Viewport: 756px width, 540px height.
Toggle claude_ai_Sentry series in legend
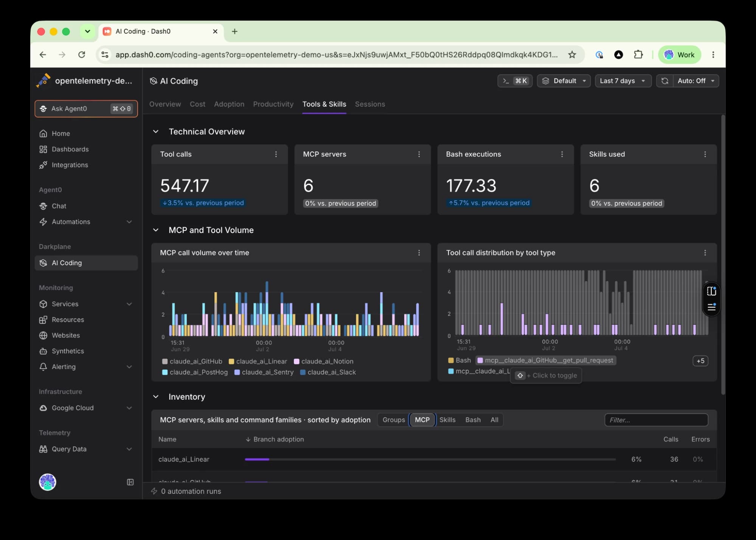264,372
